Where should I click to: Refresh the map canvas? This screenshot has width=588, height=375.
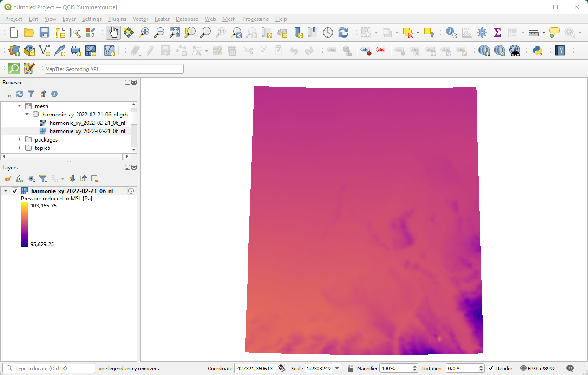point(343,32)
